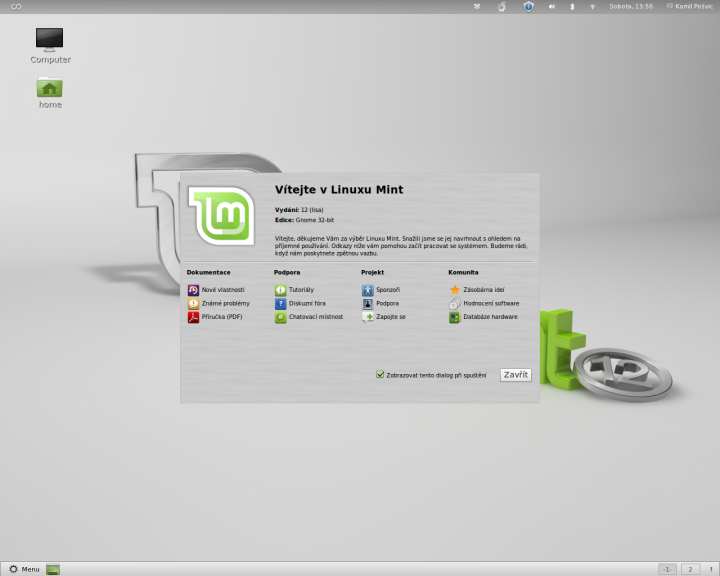Click the Komunita column heading
This screenshot has height=576, width=720.
point(463,272)
